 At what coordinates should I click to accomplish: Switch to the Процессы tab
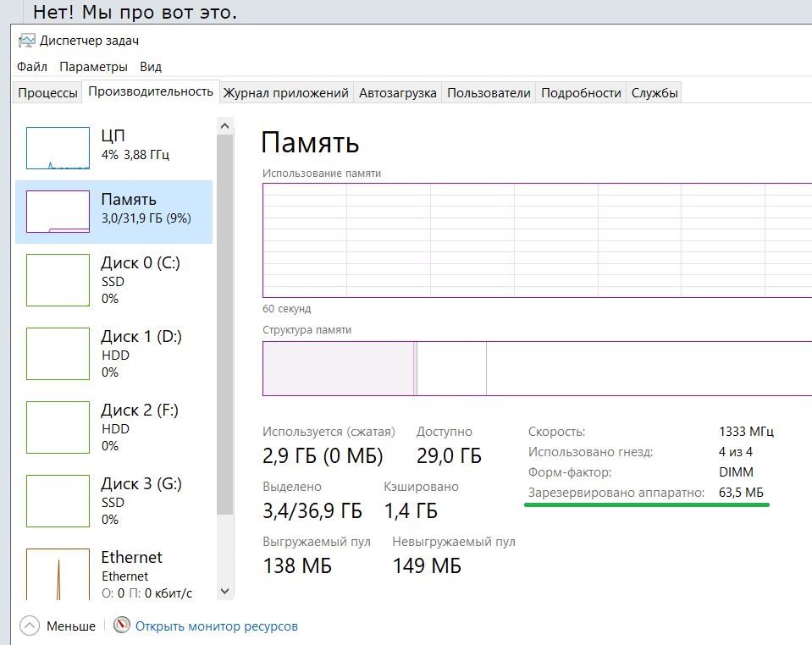coord(47,93)
